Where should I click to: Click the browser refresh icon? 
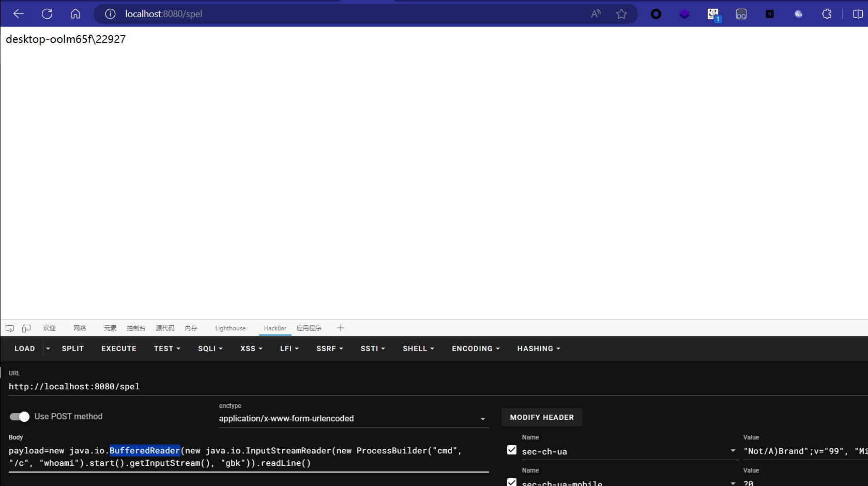tap(47, 14)
